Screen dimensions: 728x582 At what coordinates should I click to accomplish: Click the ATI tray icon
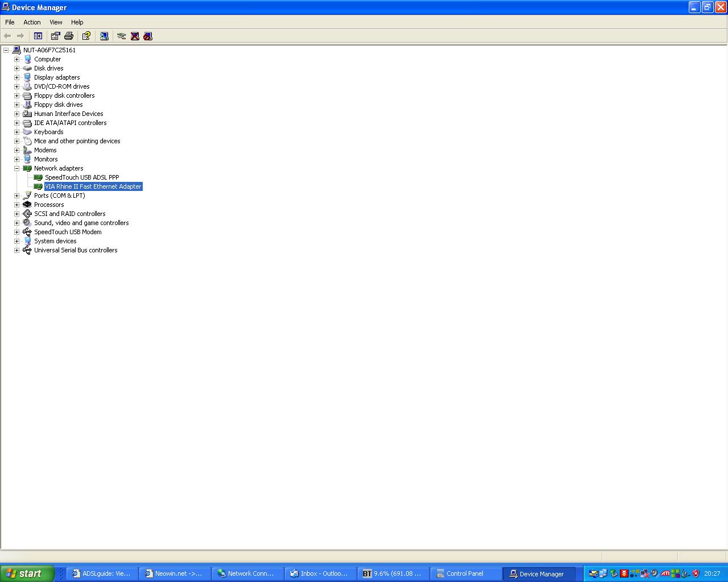click(665, 573)
